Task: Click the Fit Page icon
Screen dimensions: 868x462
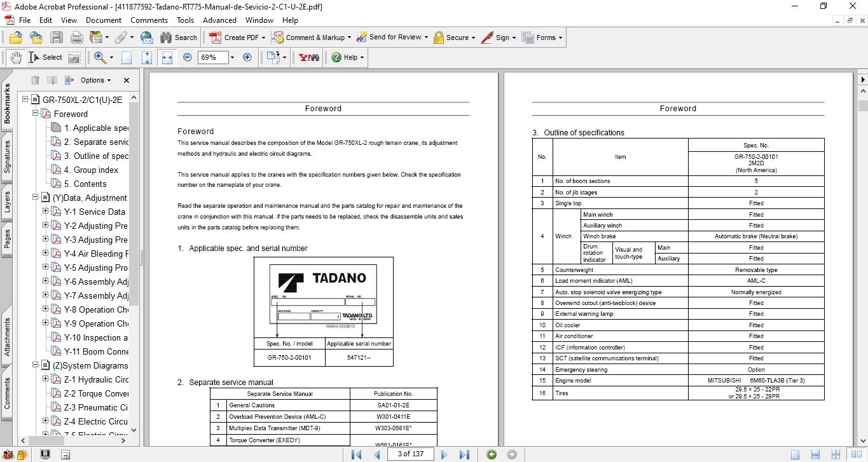Action: click(x=147, y=58)
